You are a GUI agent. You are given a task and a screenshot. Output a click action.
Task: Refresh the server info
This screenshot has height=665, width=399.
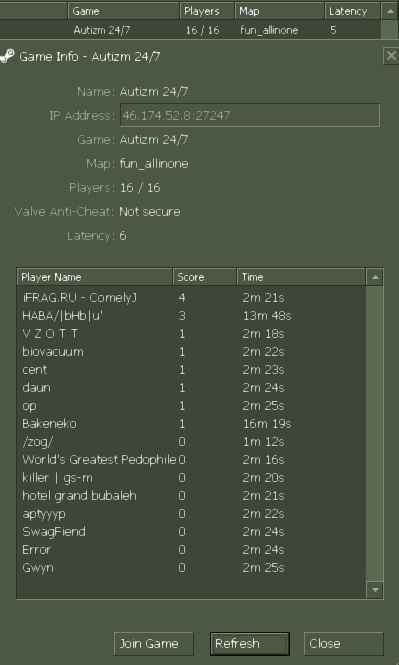click(250, 644)
